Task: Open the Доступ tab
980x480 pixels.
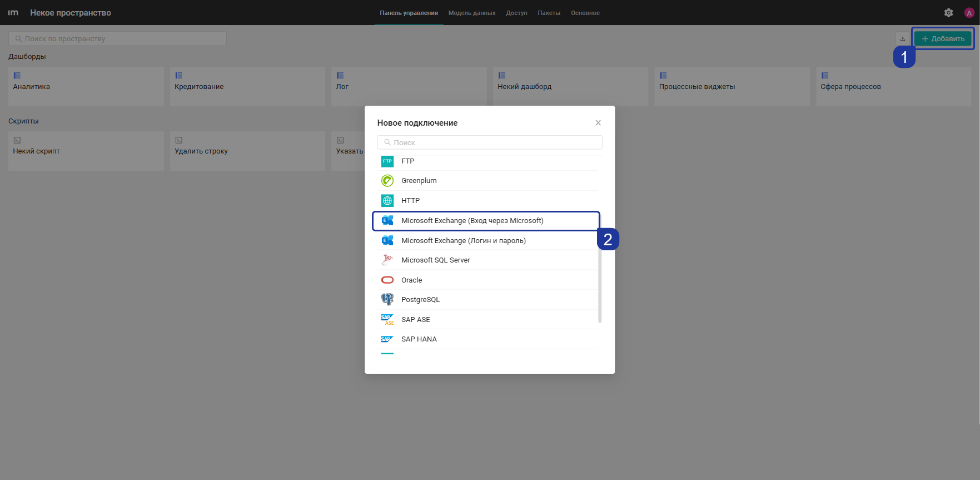Action: 516,13
